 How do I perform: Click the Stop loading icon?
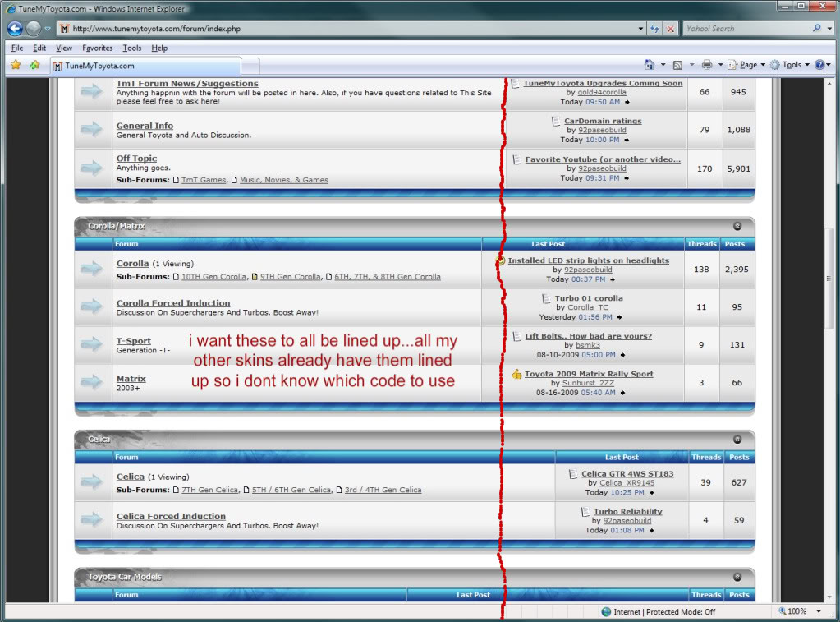[x=670, y=29]
